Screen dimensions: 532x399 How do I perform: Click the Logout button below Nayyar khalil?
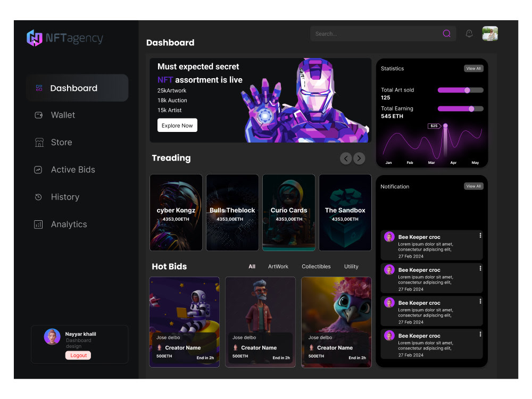(x=78, y=355)
